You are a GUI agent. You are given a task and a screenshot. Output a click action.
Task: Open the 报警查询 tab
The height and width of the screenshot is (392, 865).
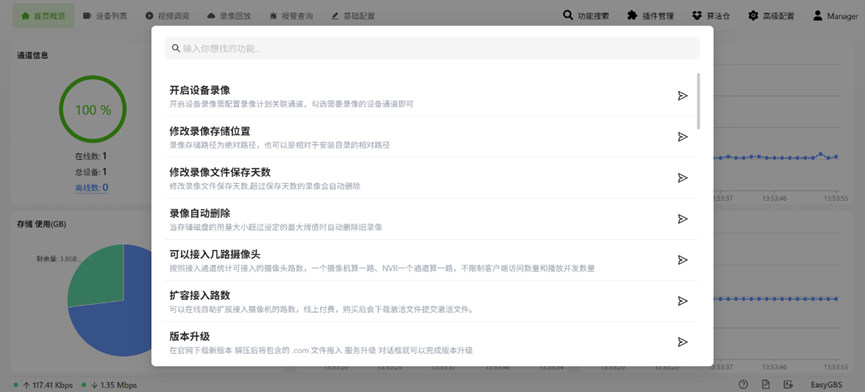291,16
